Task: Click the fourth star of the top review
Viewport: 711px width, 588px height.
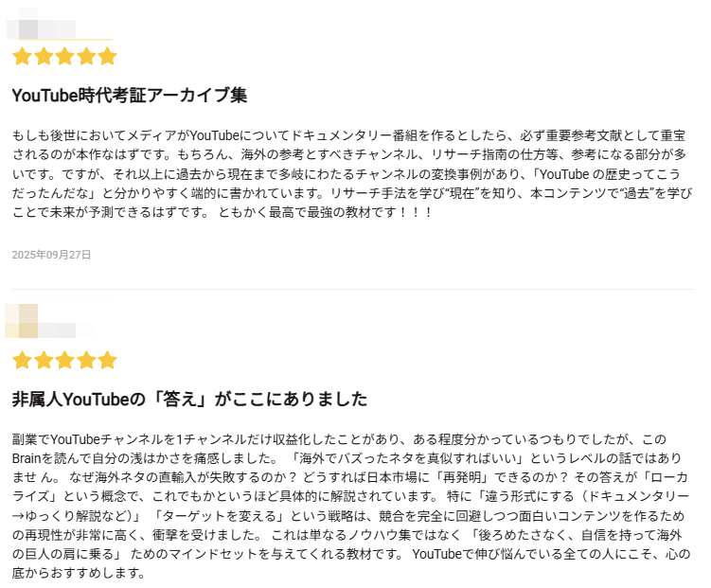Action: [86, 57]
